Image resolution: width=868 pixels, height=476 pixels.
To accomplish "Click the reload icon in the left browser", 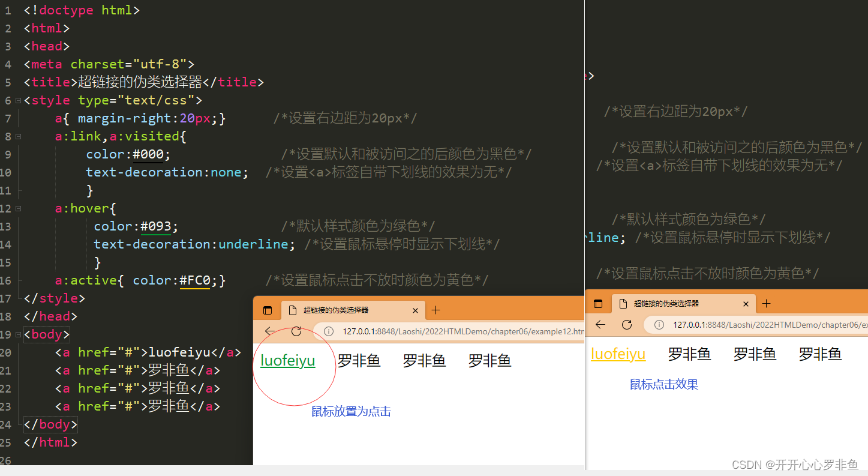I will pyautogui.click(x=296, y=331).
